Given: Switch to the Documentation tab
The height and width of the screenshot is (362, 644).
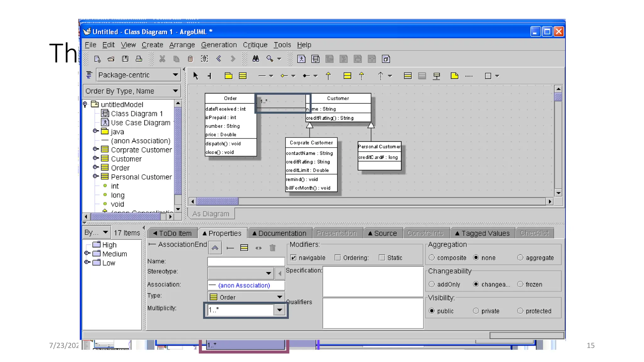Looking at the screenshot, I should [280, 233].
